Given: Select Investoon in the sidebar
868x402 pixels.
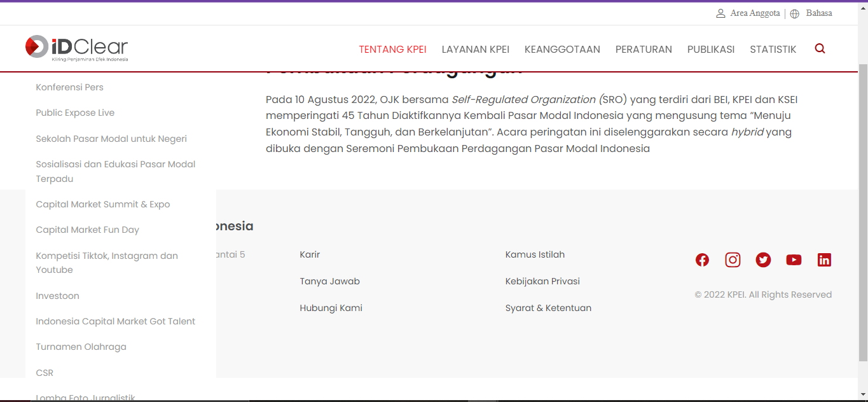Looking at the screenshot, I should pyautogui.click(x=57, y=296).
